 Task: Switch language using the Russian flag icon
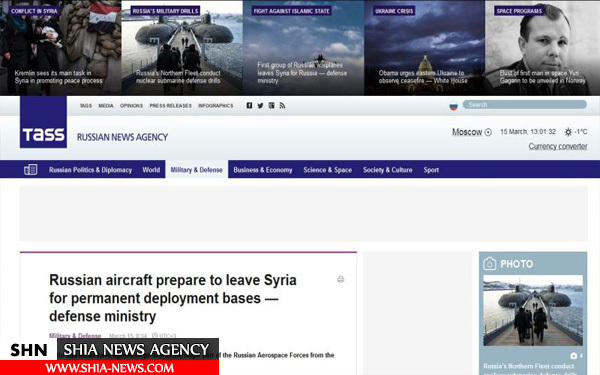click(x=453, y=106)
